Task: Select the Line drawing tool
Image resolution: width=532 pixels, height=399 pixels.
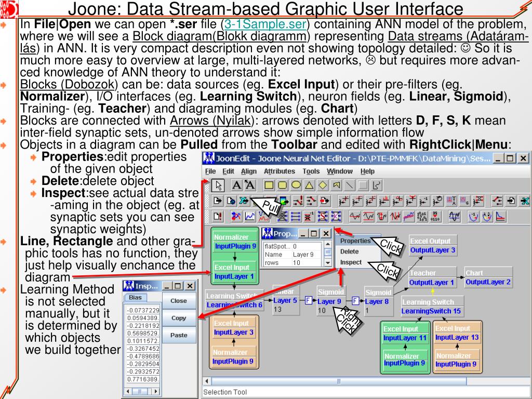Action: 350,185
